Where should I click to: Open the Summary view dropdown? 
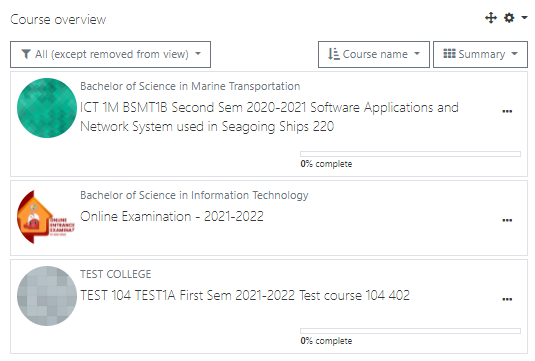click(480, 54)
